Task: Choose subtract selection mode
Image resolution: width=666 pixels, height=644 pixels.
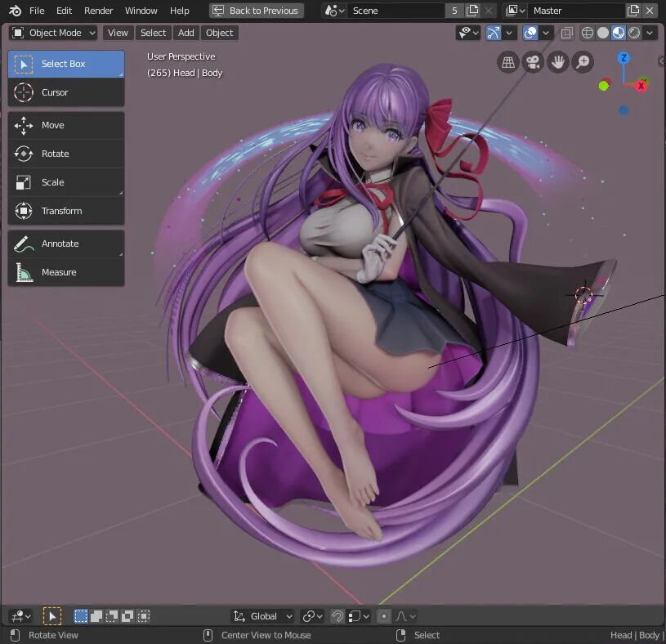Action: click(112, 616)
